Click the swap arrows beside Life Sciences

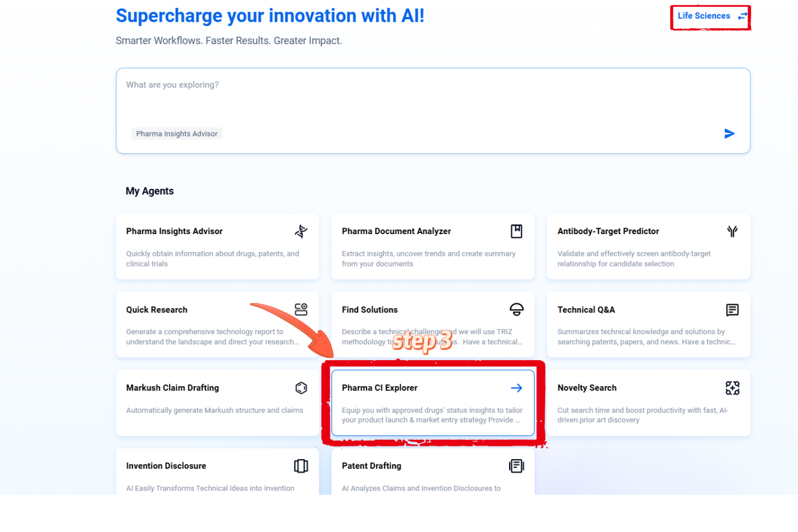tap(743, 16)
